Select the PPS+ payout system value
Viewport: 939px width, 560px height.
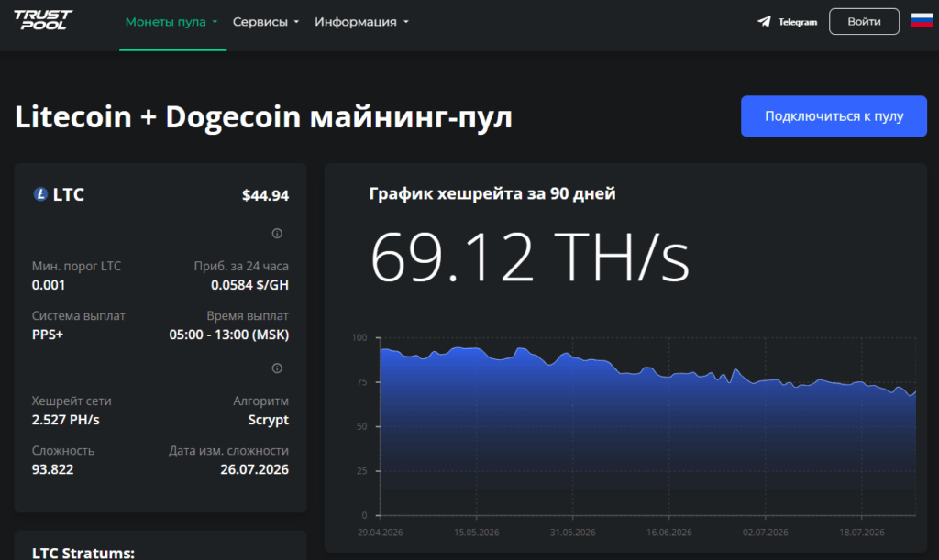(48, 335)
